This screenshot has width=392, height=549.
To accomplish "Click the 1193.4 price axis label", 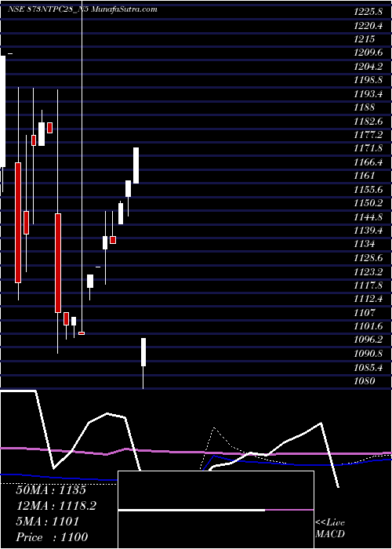I will click(368, 94).
